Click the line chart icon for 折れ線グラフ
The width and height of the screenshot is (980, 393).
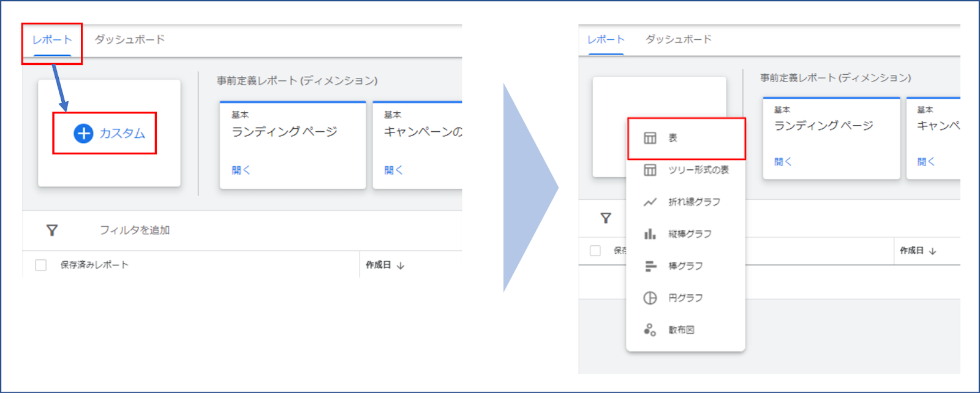pos(650,202)
